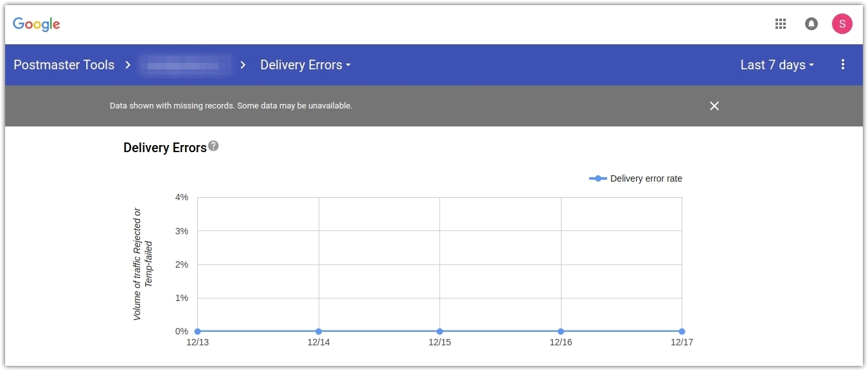Click the 3% y-axis label

(x=182, y=230)
